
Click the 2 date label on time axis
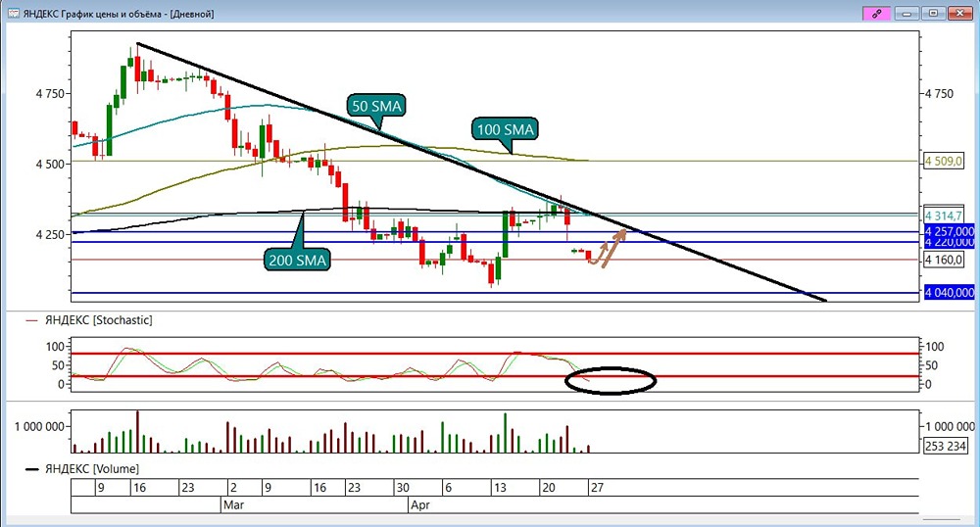click(x=233, y=488)
